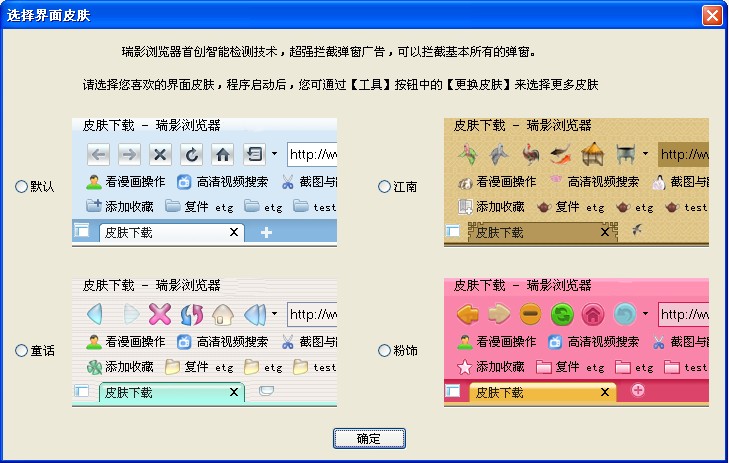729x463 pixels.
Task: Click the orange back arrow in 粉饰 preview
Action: 467,315
